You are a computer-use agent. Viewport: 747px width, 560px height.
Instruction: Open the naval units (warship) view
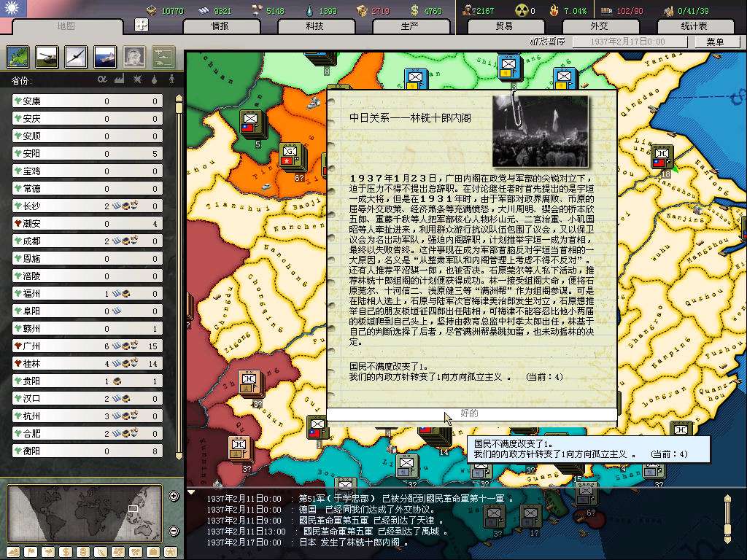click(105, 57)
